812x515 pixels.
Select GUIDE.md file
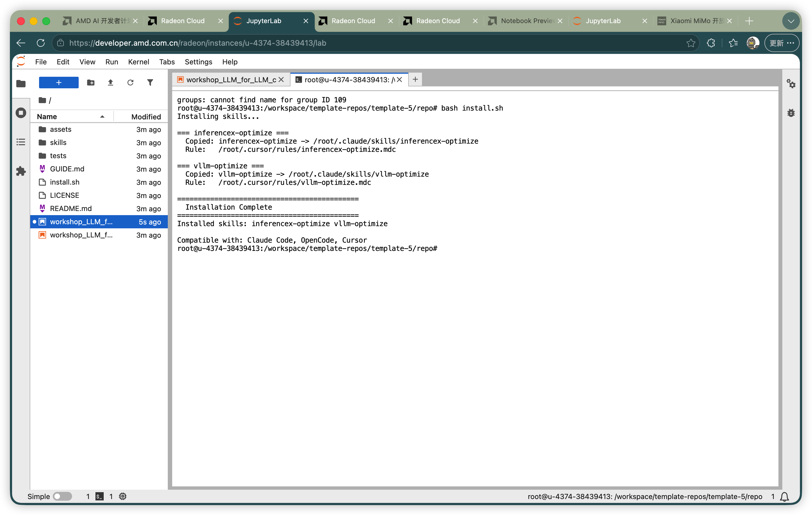pos(99,169)
